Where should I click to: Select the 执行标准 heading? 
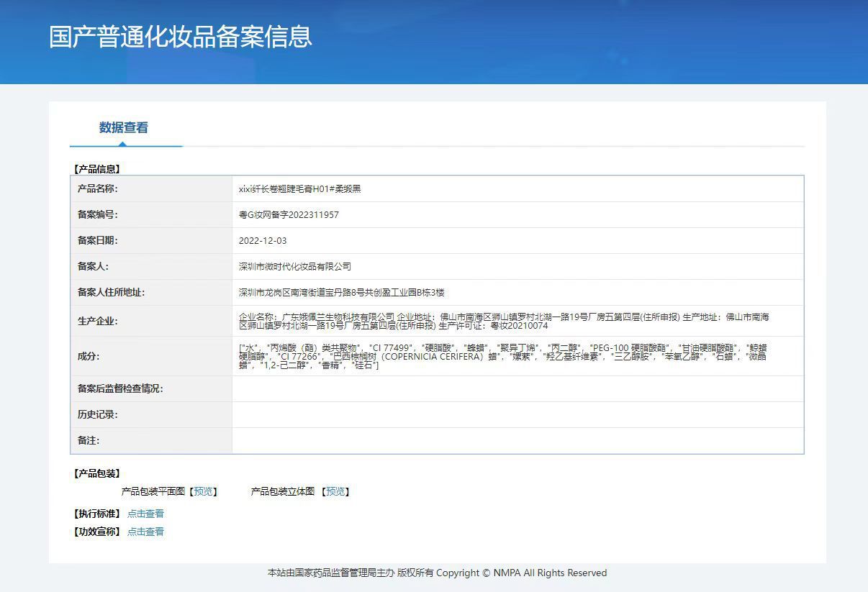(96, 514)
